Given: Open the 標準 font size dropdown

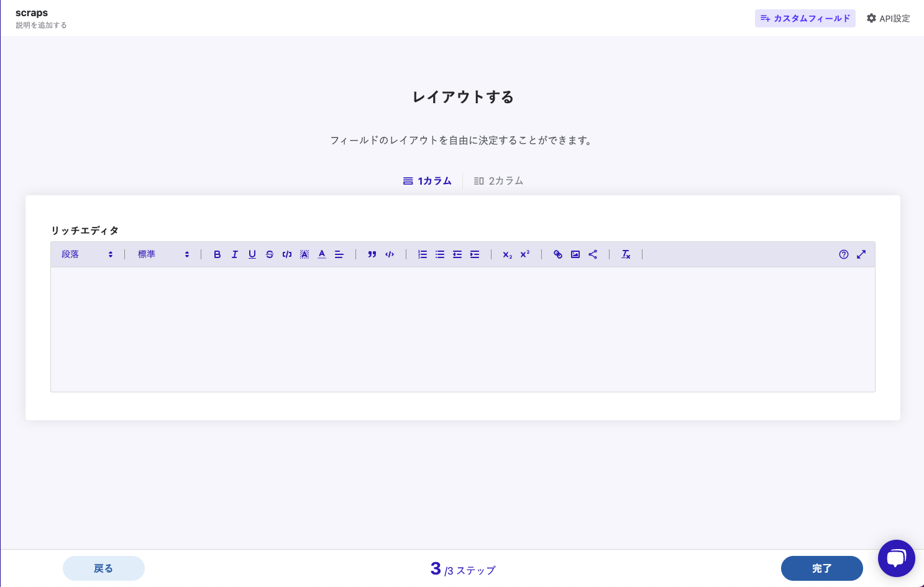Looking at the screenshot, I should click(163, 254).
